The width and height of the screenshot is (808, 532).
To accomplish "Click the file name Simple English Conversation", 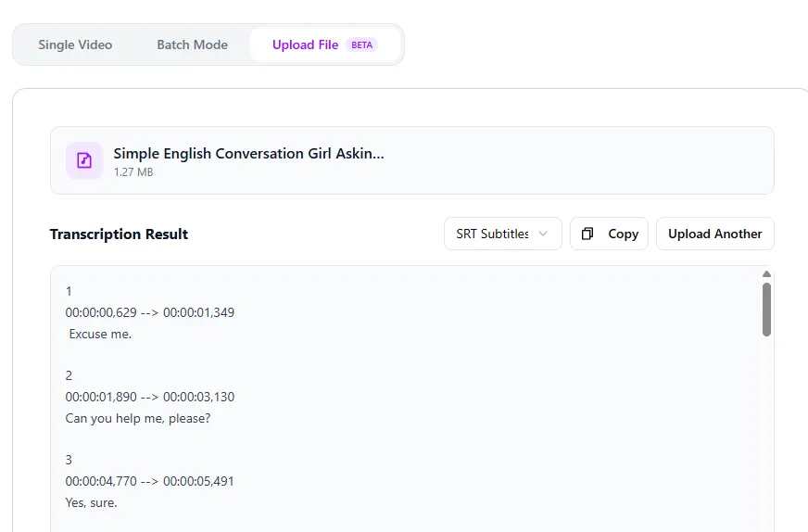I will tap(249, 153).
